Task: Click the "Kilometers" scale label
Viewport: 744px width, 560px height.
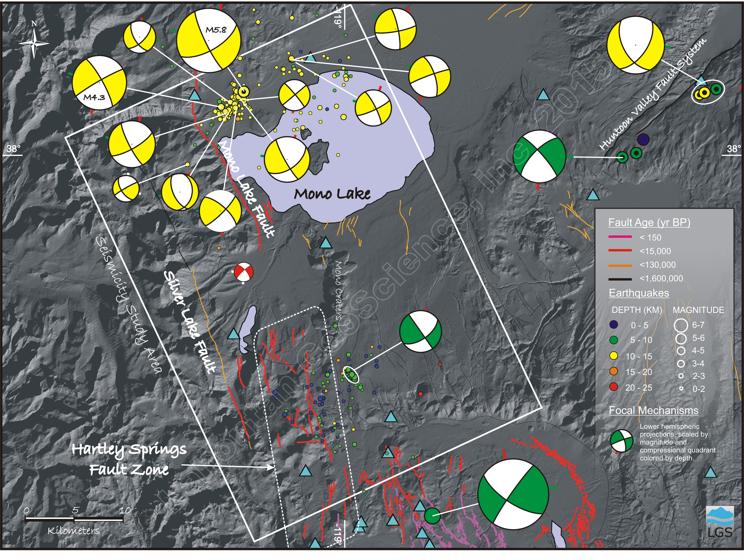Action: click(74, 531)
